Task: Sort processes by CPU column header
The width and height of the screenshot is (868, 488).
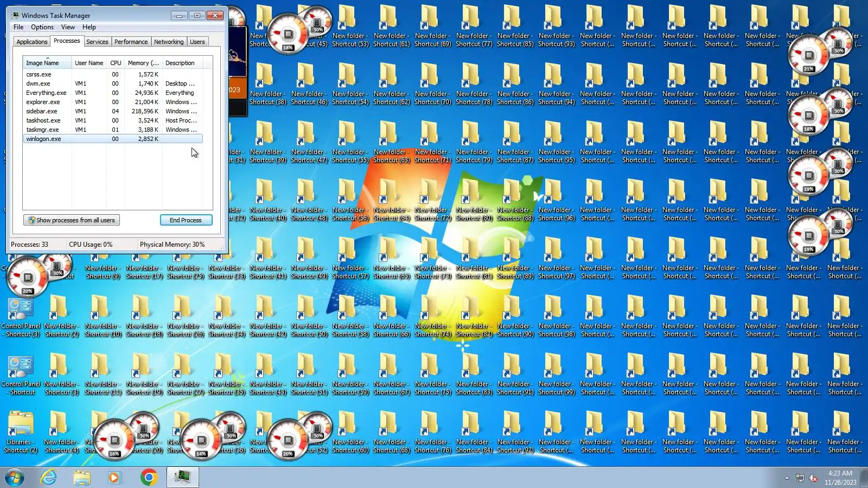Action: [116, 63]
